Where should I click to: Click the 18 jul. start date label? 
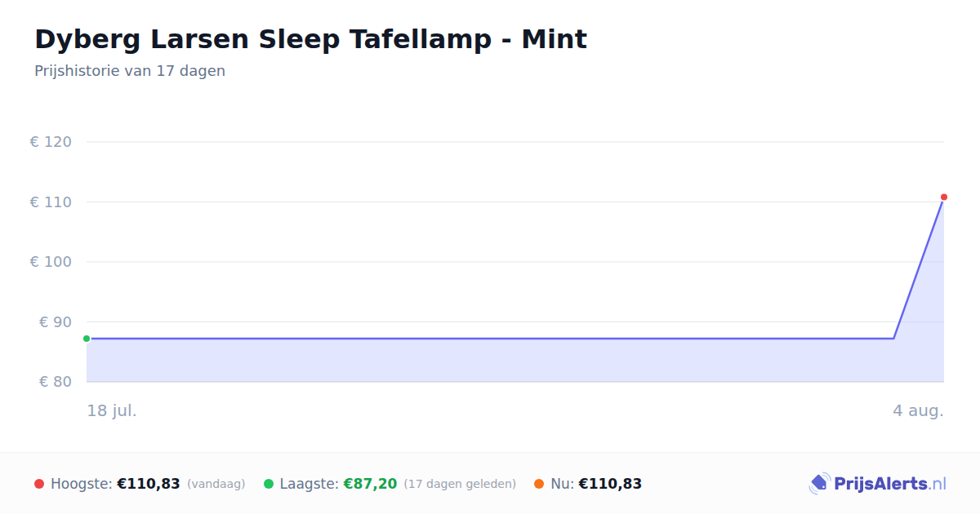112,410
